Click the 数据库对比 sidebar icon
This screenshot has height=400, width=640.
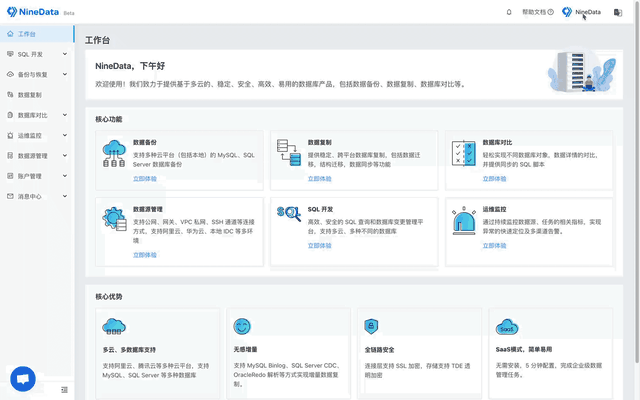point(10,115)
